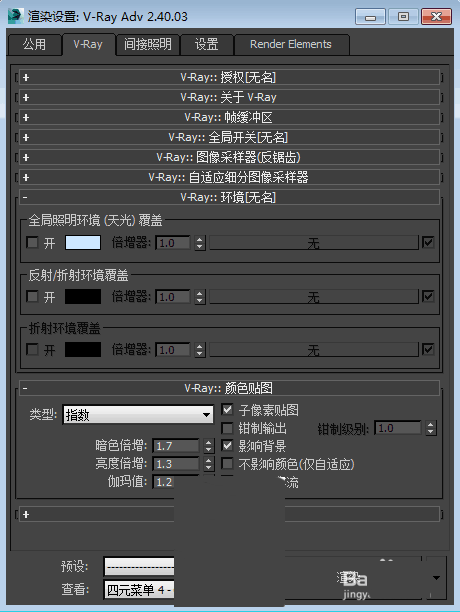Expand the V-Ray:: 图像采样器(反锯齿) rollout
460x612 pixels.
coord(229,157)
